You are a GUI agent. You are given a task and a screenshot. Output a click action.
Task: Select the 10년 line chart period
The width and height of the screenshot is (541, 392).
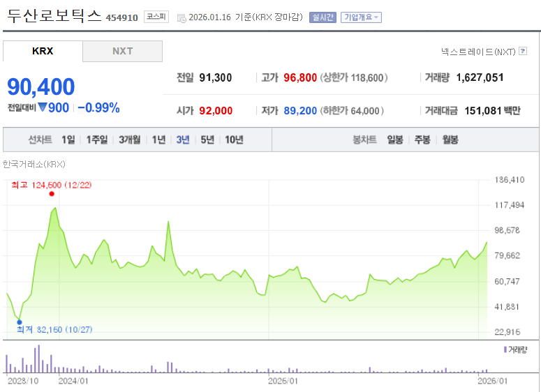(x=234, y=140)
